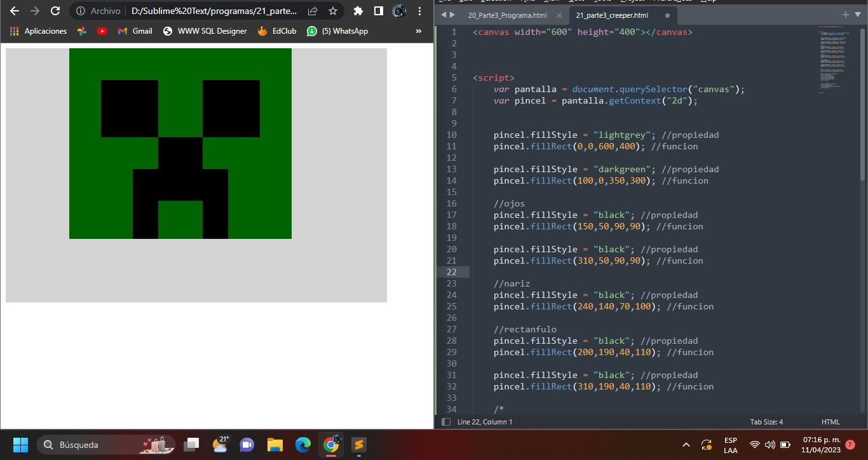The image size is (868, 460).
Task: Open Gmail bookmark
Action: [x=135, y=31]
